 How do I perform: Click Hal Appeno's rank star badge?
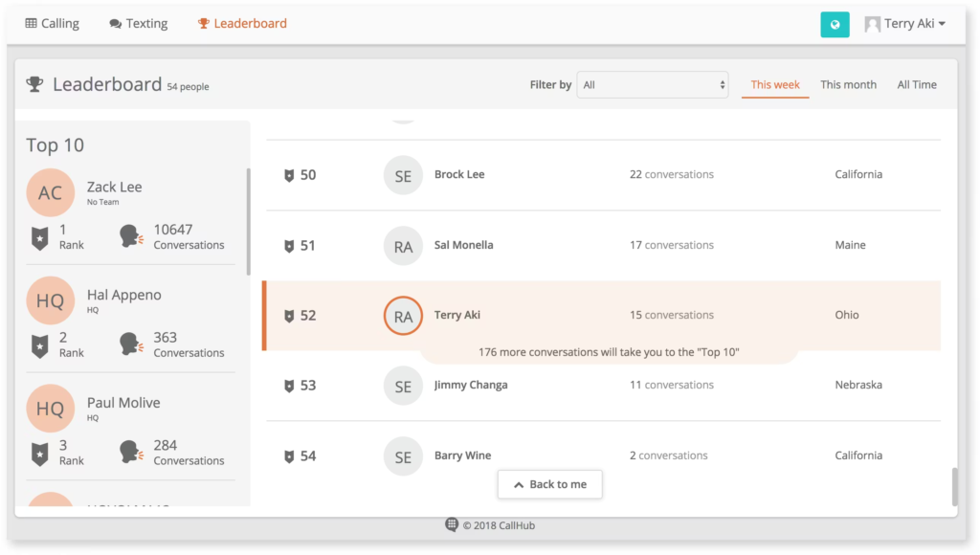[39, 344]
